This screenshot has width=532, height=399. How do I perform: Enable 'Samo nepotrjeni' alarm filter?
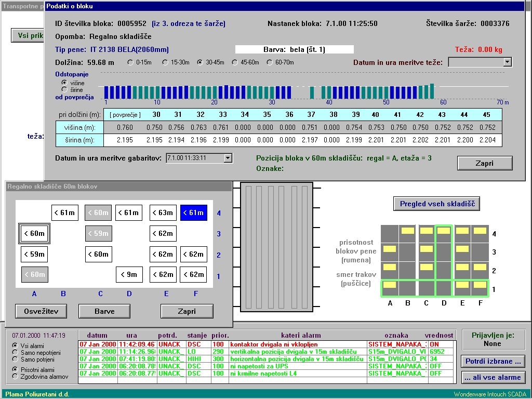(15, 352)
